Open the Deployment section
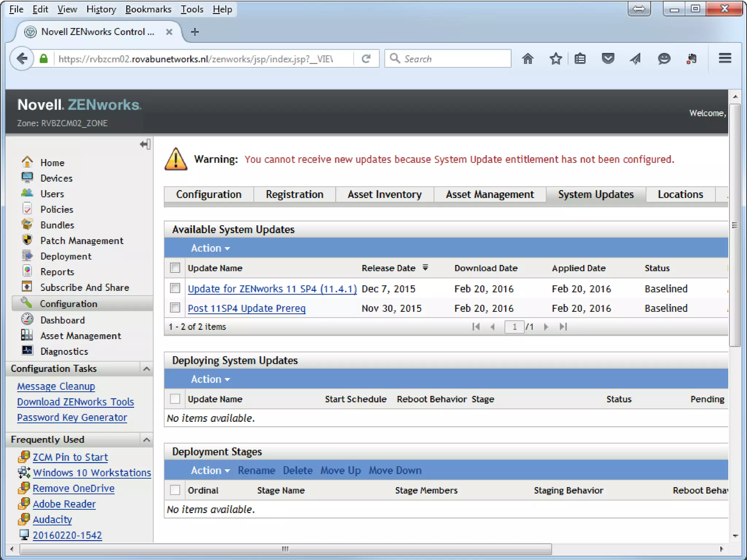The image size is (747, 560). 66,256
